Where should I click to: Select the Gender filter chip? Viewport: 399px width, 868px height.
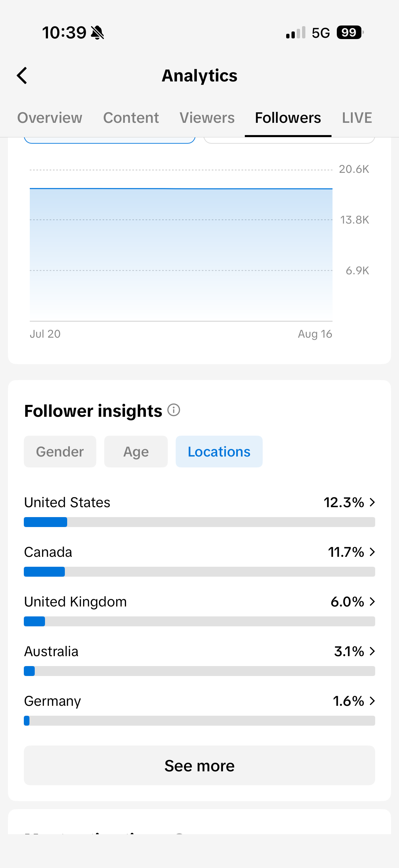[x=60, y=452]
